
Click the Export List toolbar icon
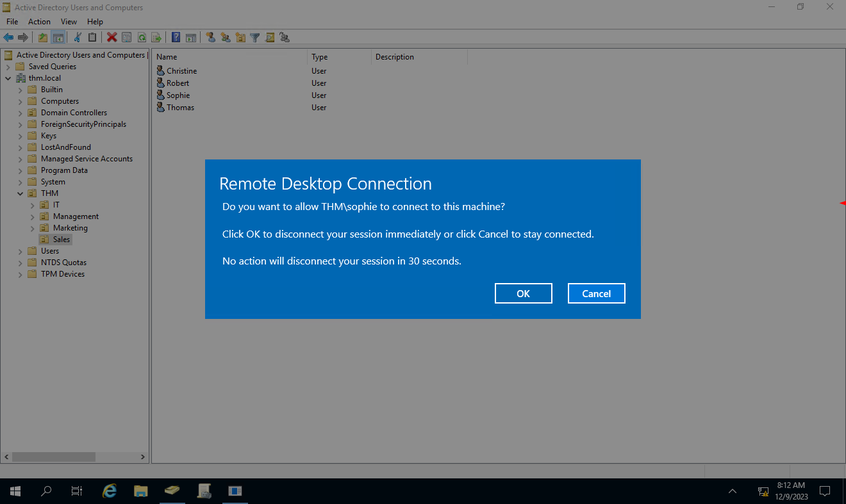(x=156, y=38)
